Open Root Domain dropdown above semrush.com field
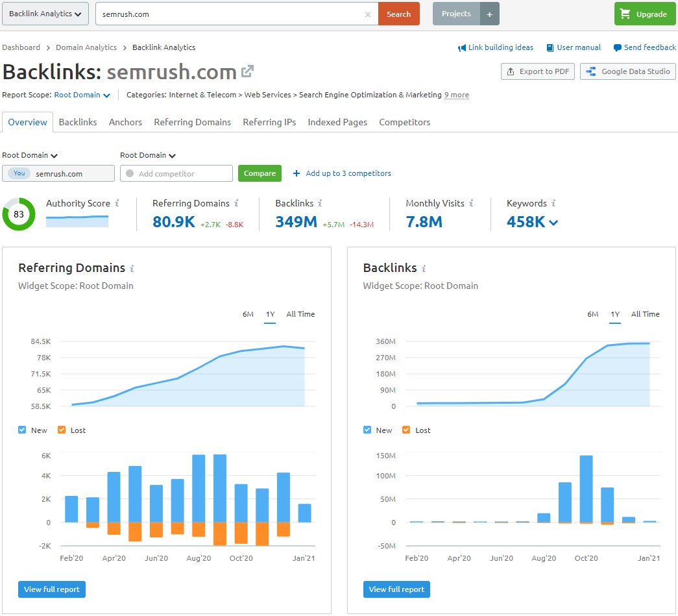Screen dimensions: 678x616 click(30, 155)
